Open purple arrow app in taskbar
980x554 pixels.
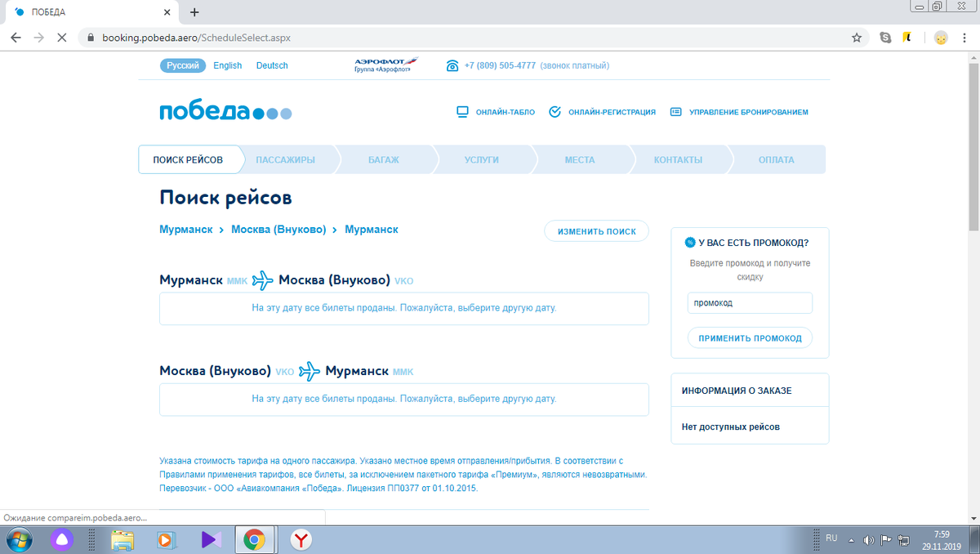tap(211, 539)
